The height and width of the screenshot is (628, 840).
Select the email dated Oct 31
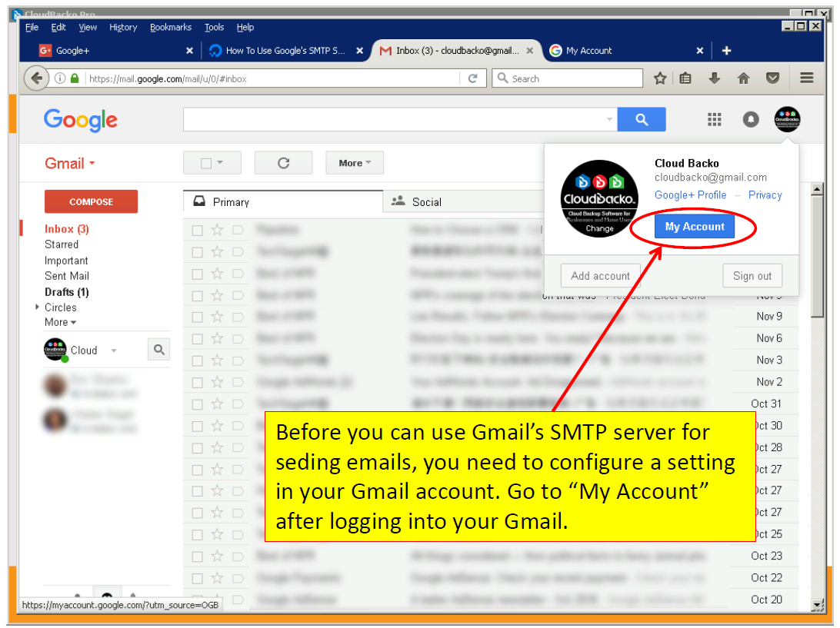pyautogui.click(x=197, y=404)
